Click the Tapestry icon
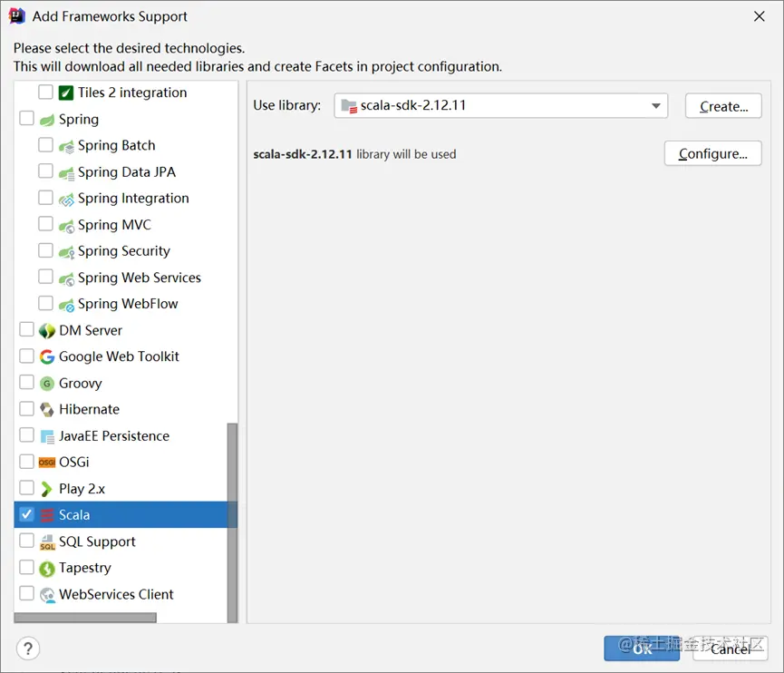Viewport: 784px width, 673px height. pos(47,569)
